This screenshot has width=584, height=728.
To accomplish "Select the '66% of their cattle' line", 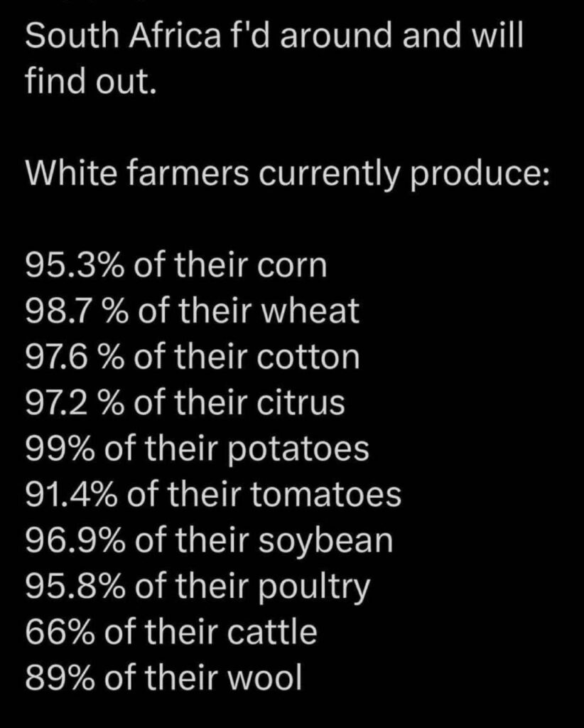I will (171, 632).
